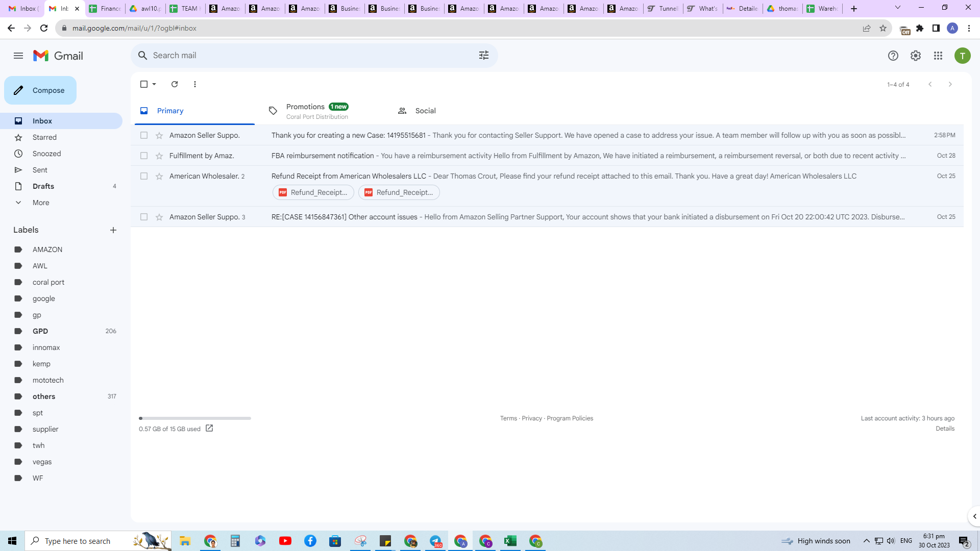Screen dimensions: 980x551
Task: Go to older emails page arrow
Action: (950, 84)
